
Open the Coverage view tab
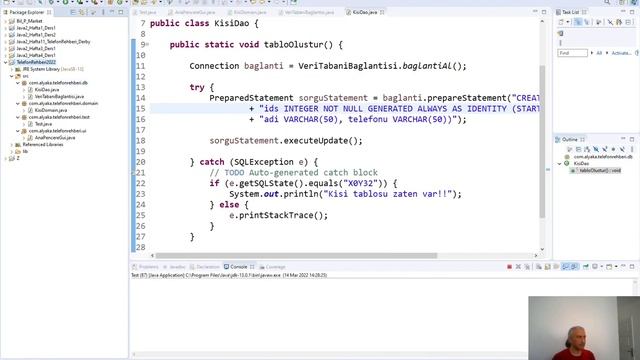[273, 267]
